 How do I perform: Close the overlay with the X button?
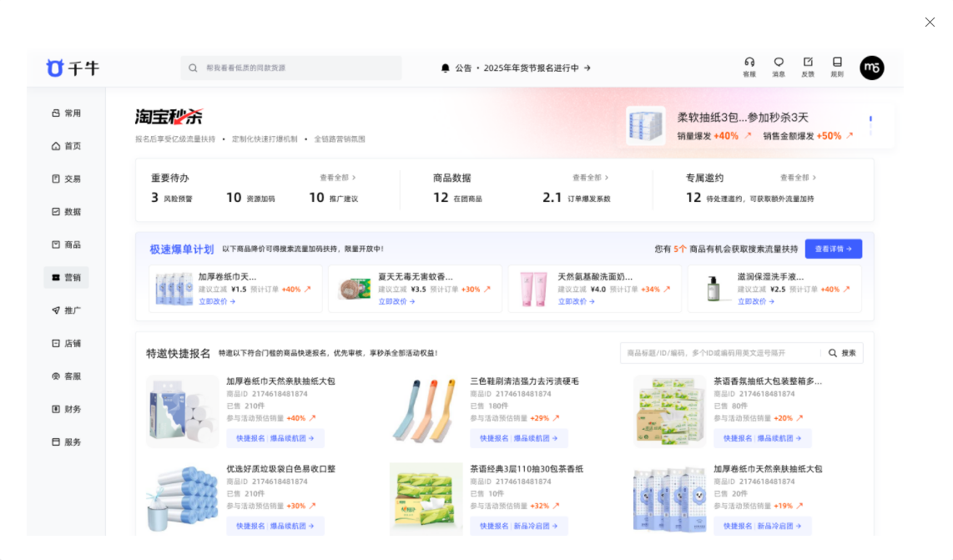coord(930,23)
